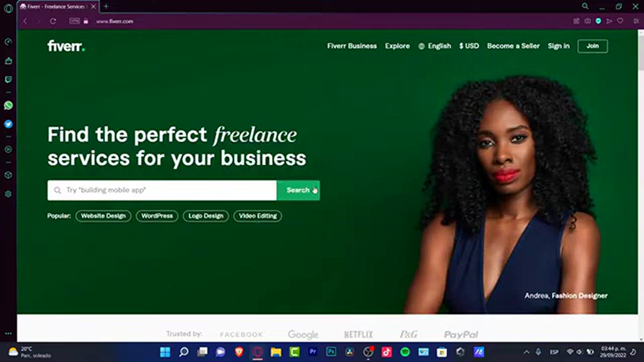Screen dimensions: 644x362
Task: Expand the system tray hidden icons chevron
Action: (526, 352)
